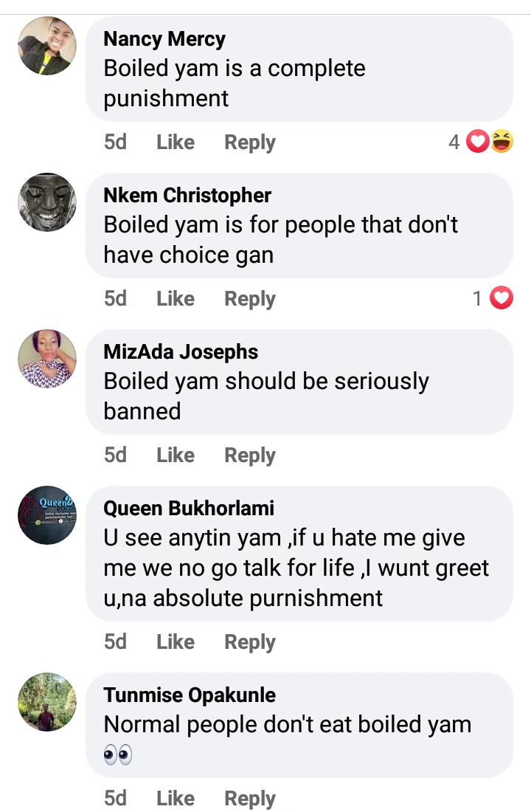This screenshot has height=812, width=531.
Task: Click heart reaction on Nkem Christopher's comment
Action: click(x=502, y=298)
